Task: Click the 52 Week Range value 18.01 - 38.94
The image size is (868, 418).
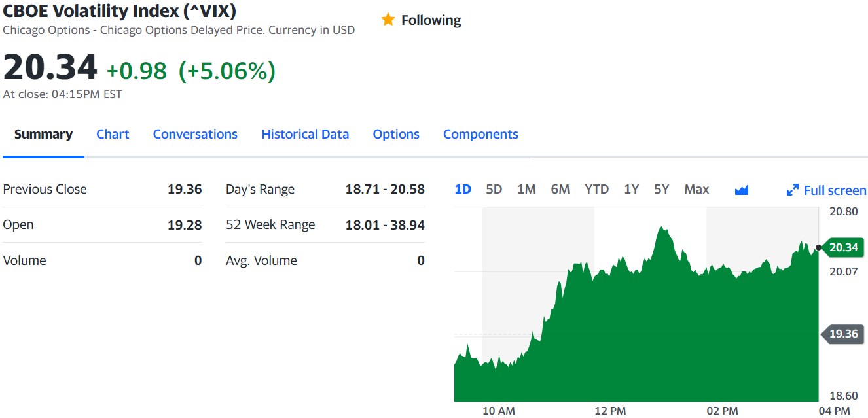Action: (x=385, y=224)
